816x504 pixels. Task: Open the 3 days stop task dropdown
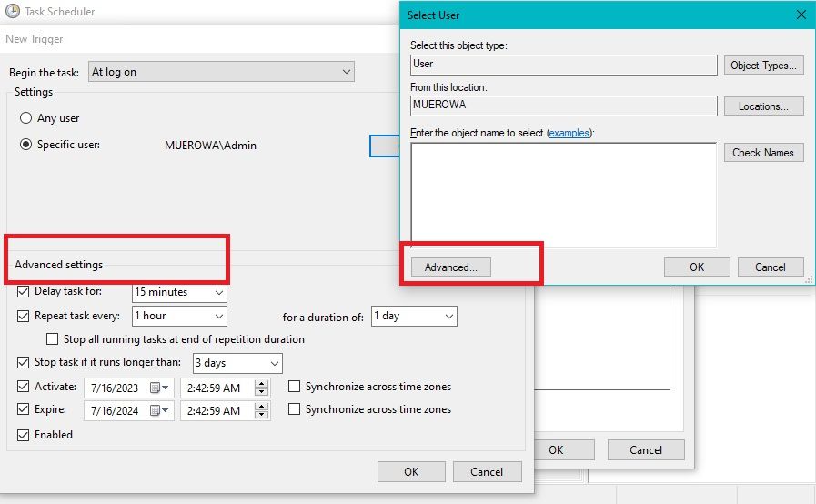[275, 363]
